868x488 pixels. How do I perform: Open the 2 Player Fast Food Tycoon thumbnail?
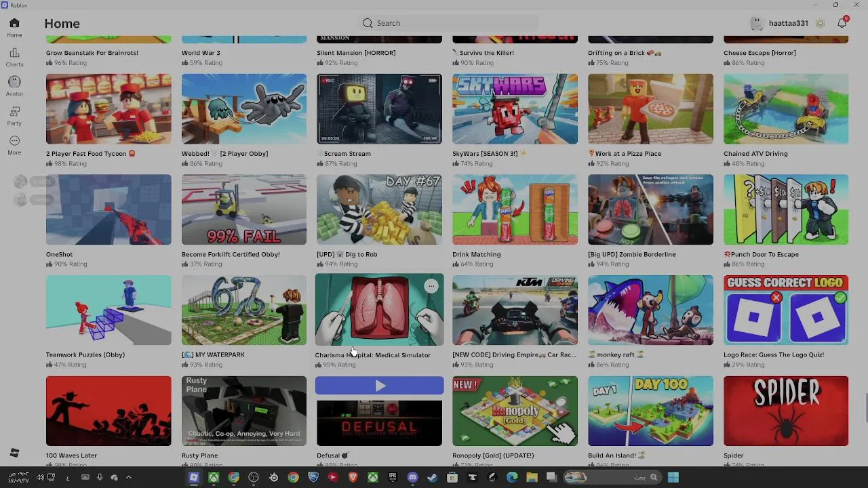point(108,108)
